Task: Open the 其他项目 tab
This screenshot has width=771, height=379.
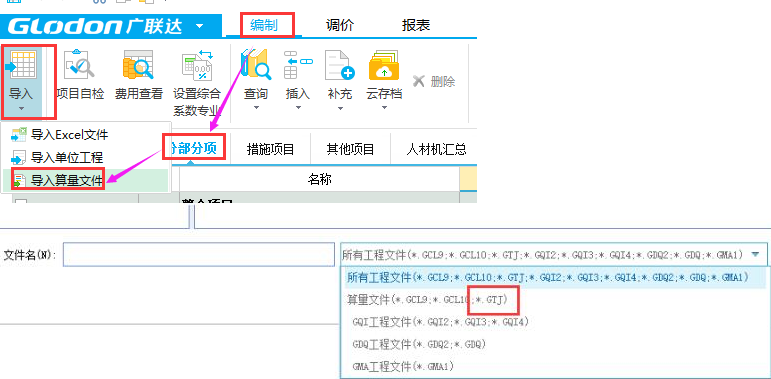Action: [350, 148]
